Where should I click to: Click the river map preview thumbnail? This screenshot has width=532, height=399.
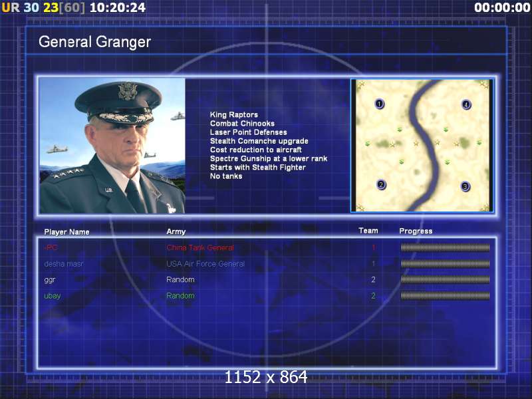(422, 146)
